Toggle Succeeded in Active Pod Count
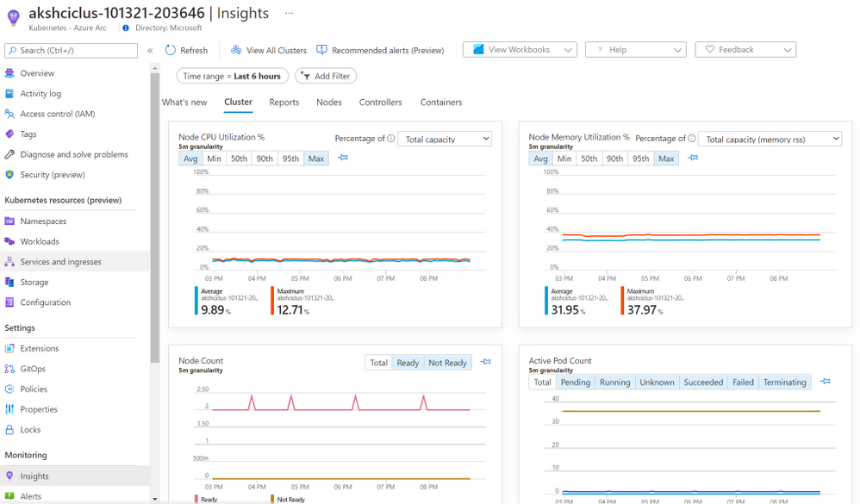Viewport: 860px width, 504px height. [x=703, y=383]
